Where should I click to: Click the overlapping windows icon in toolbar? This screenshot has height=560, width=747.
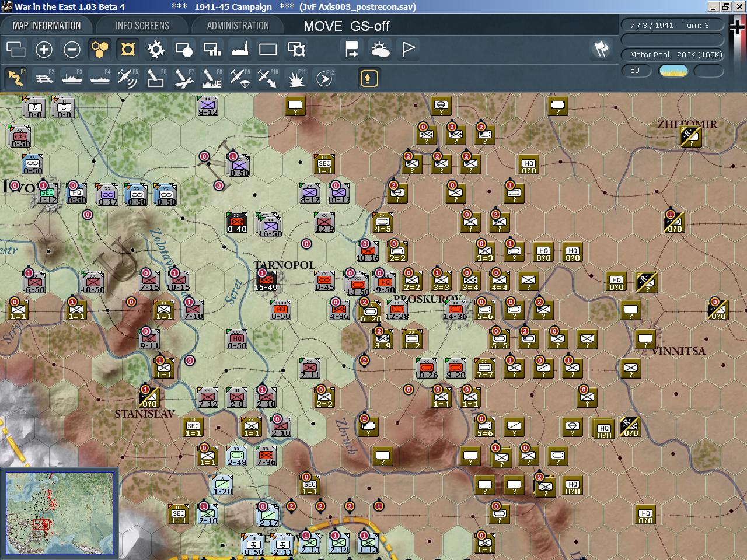pyautogui.click(x=16, y=50)
